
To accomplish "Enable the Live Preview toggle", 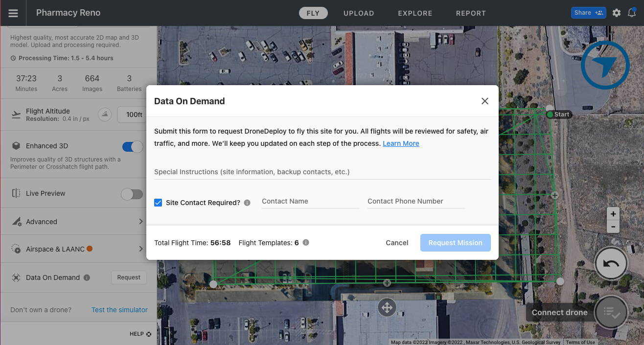I will (132, 194).
